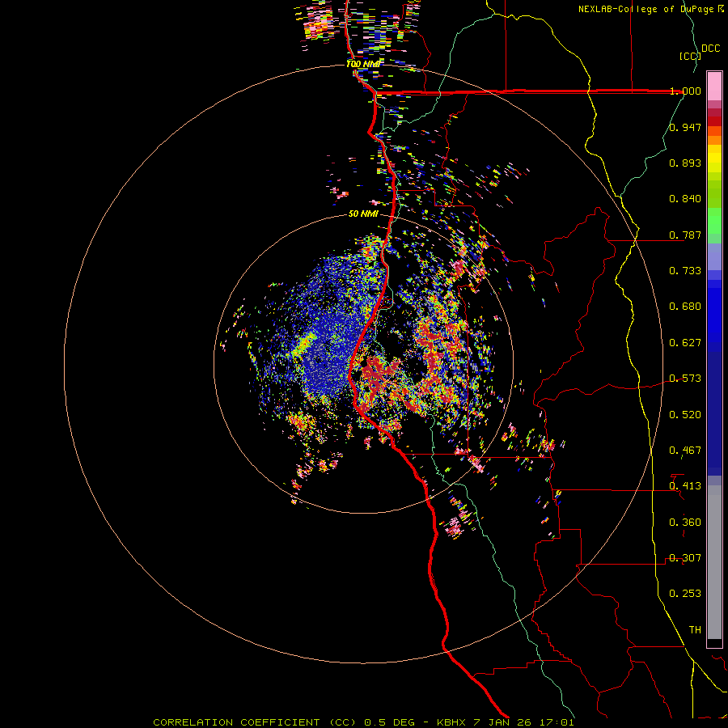Image resolution: width=728 pixels, height=728 pixels.
Task: Select the 0.627 scale value
Action: click(x=685, y=343)
